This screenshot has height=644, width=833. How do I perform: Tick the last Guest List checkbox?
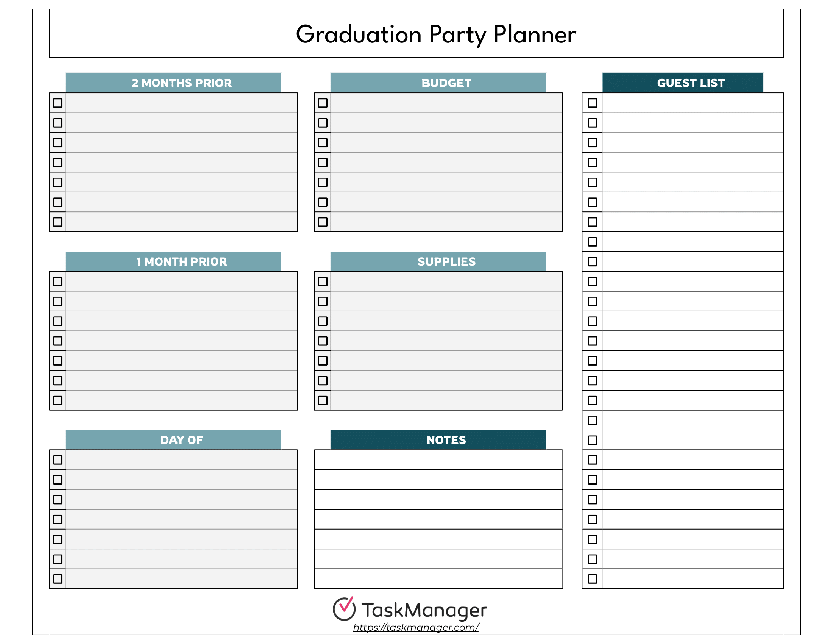pos(592,579)
